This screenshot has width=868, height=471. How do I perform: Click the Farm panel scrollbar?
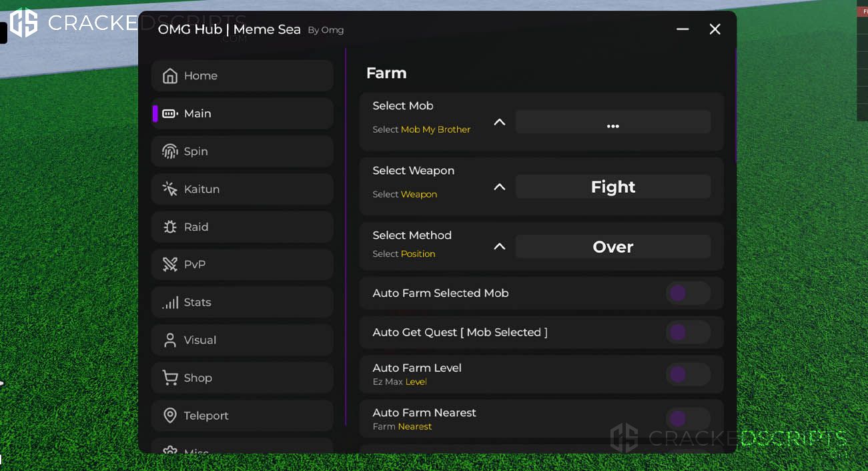click(x=736, y=105)
